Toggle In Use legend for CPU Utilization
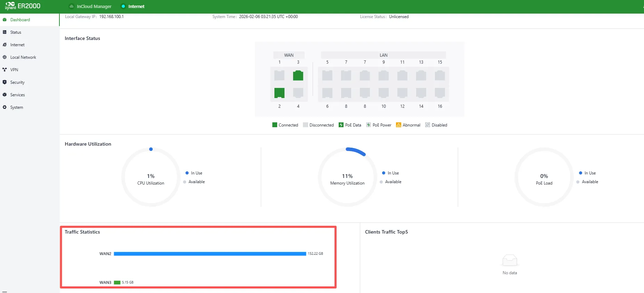The height and width of the screenshot is (293, 644). 194,173
